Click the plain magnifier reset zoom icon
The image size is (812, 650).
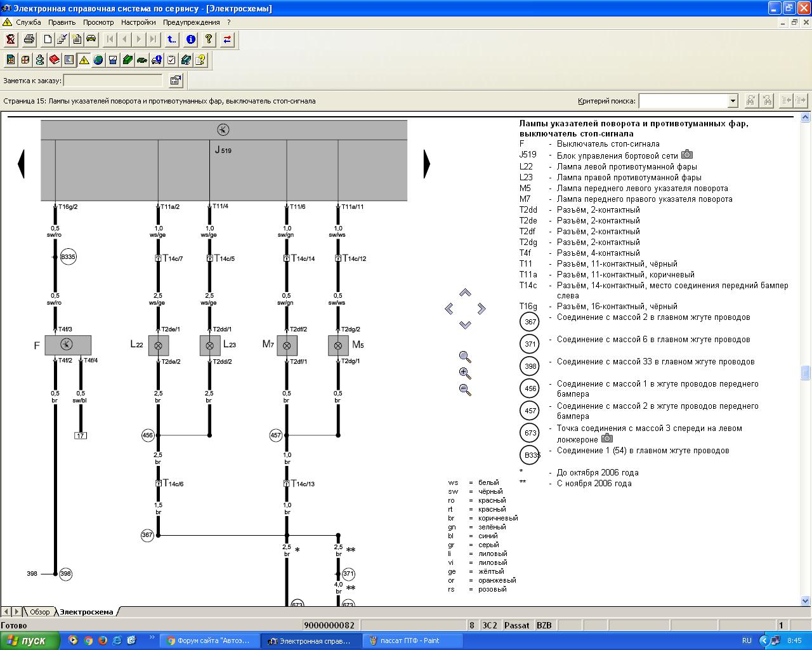click(465, 357)
